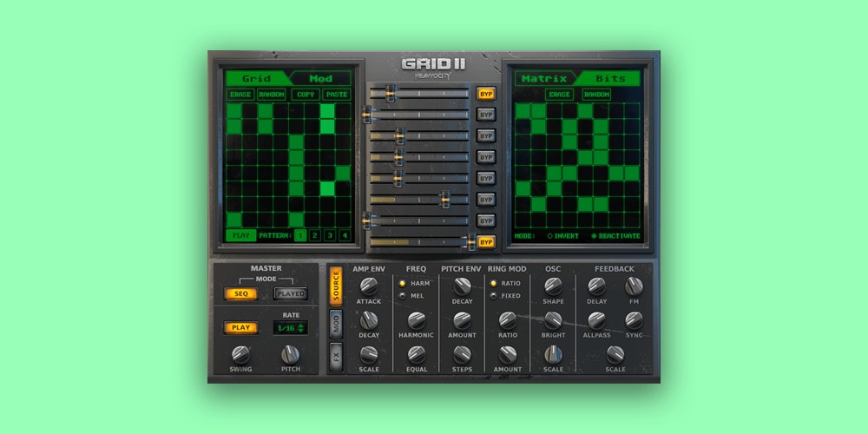Click the Feedback SCALE knob
This screenshot has height=434, width=868.
[x=615, y=355]
